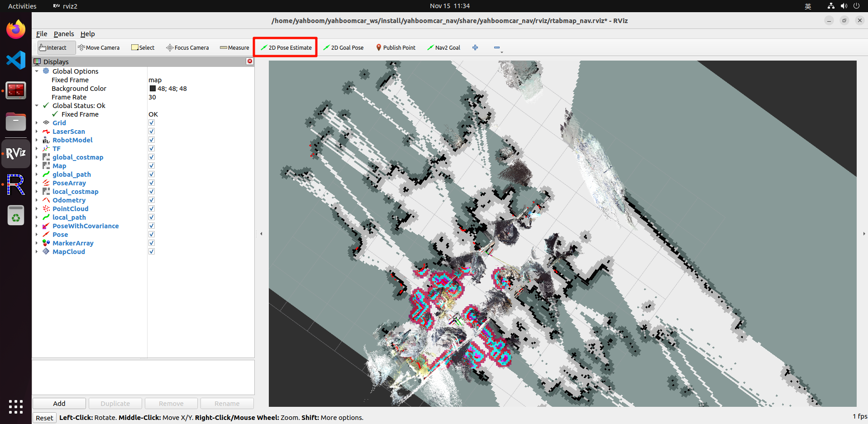Add a new tool with the plus icon

pyautogui.click(x=475, y=47)
